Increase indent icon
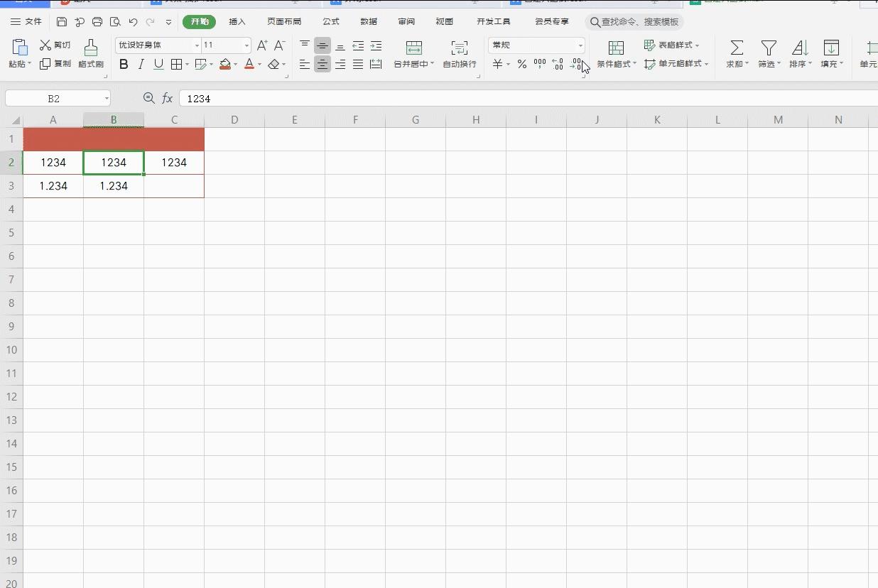878x588 pixels. pos(376,45)
